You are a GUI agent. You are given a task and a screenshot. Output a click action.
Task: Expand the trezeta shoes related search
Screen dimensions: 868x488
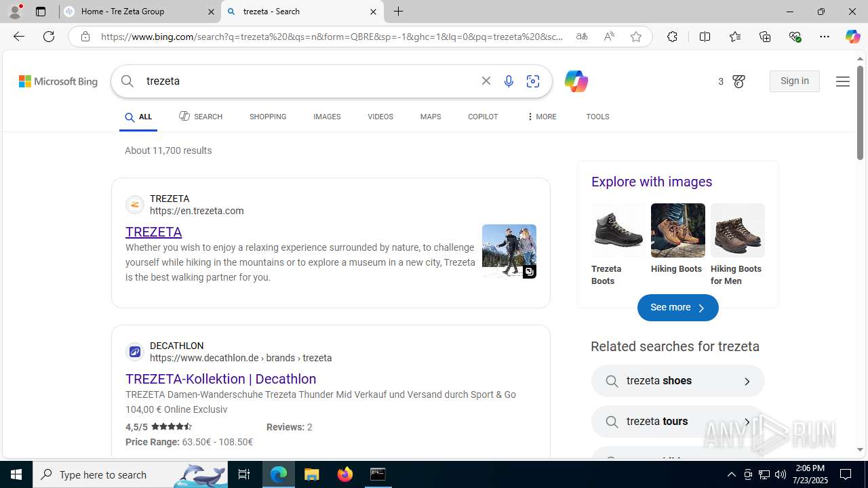[x=678, y=381]
